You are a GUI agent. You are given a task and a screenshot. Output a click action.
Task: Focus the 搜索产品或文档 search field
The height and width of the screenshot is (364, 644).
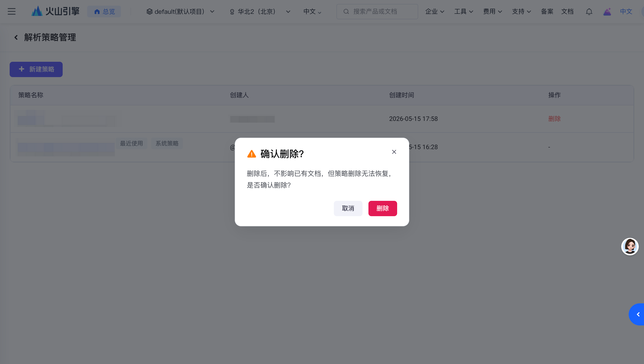(x=377, y=12)
